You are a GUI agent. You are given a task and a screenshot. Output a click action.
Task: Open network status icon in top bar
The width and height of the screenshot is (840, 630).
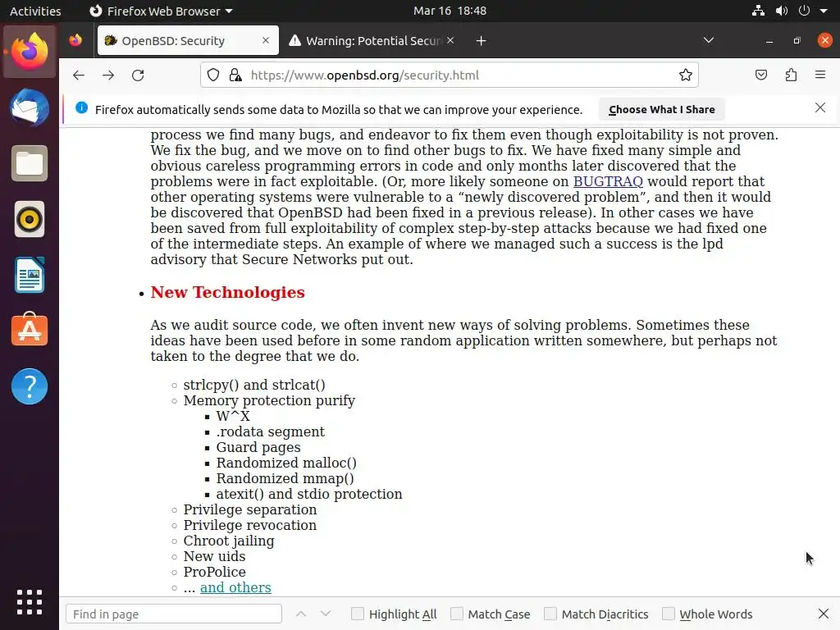758,11
